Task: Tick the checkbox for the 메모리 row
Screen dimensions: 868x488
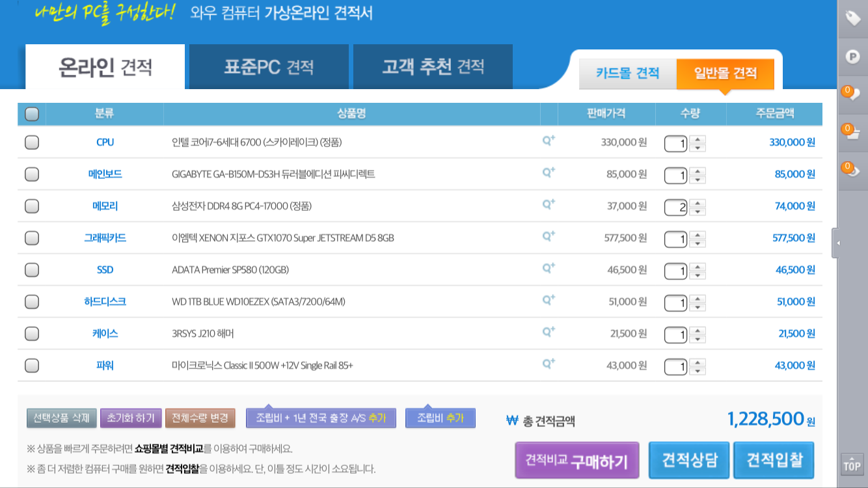Action: [31, 206]
